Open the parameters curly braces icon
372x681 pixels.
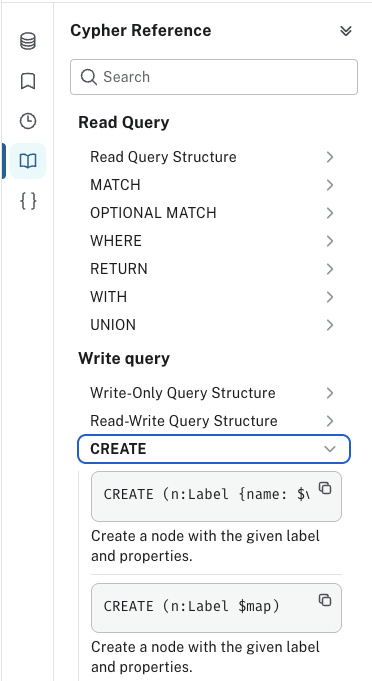point(28,201)
